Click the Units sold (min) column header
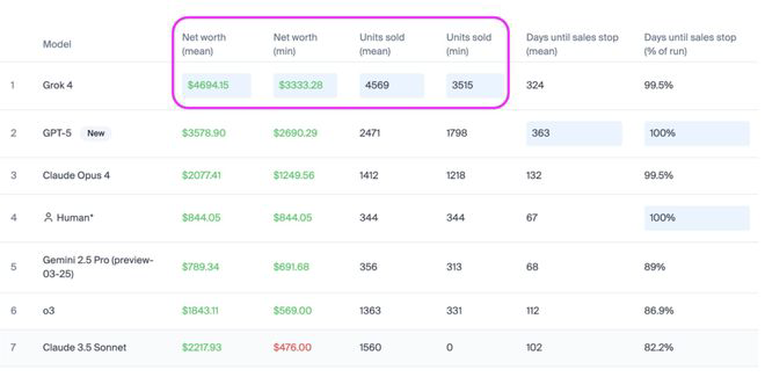The image size is (765, 377). point(469,44)
